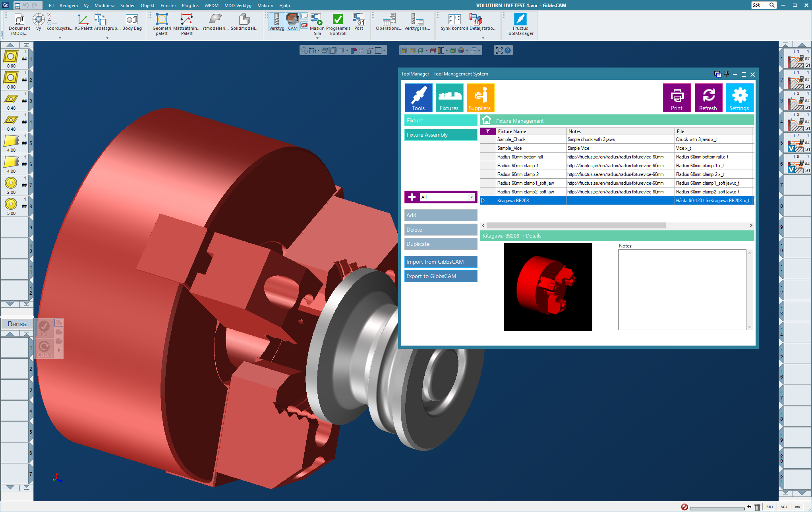Open Suppliers section in ToolManager
This screenshot has width=812, height=512.
[x=480, y=98]
